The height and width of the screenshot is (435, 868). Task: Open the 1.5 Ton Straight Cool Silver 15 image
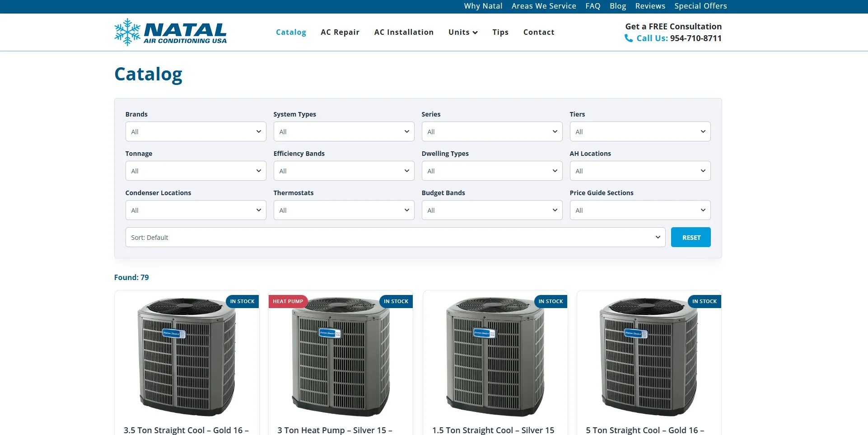click(495, 357)
